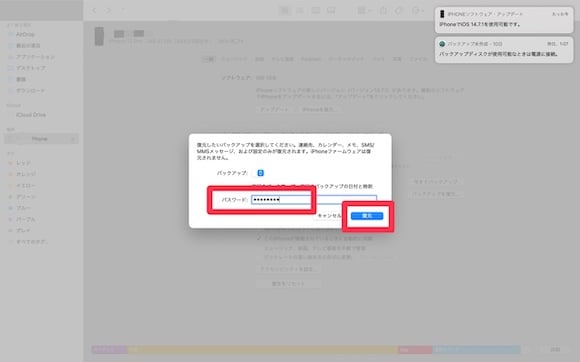Click the black iPhone icon in notification
580x362 pixels.
442,14
